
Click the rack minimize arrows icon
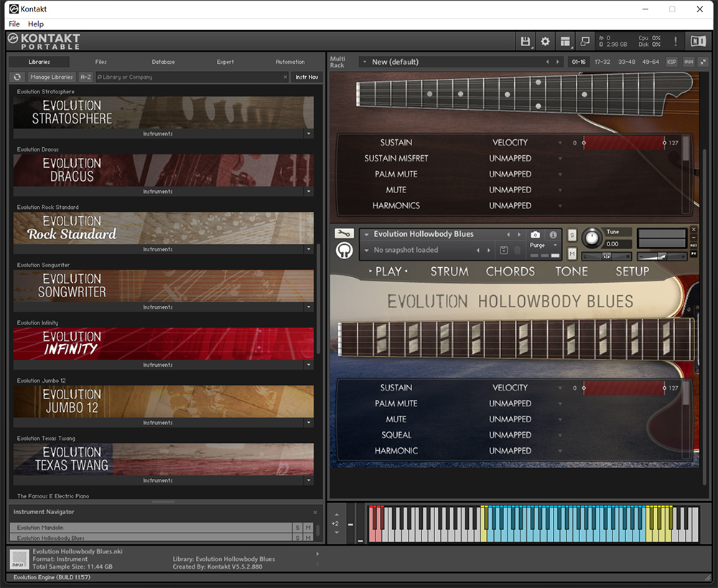704,62
